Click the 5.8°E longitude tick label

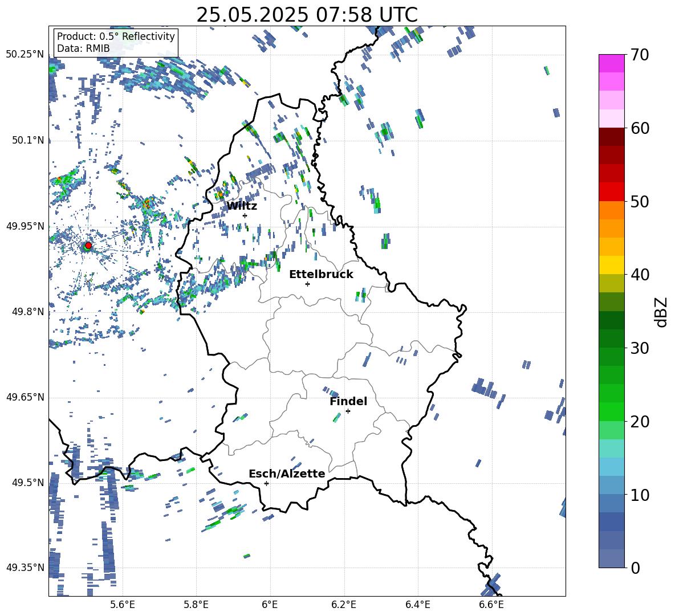click(x=196, y=605)
